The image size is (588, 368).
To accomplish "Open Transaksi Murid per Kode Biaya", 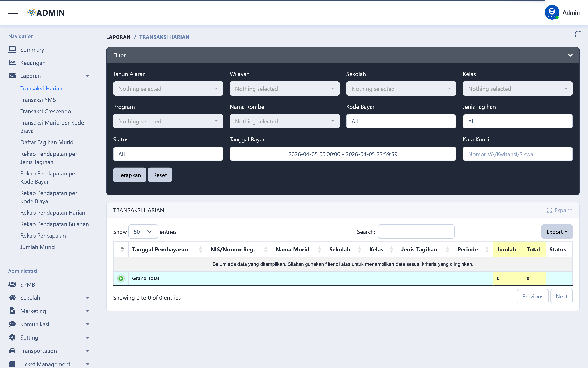I will coord(52,127).
